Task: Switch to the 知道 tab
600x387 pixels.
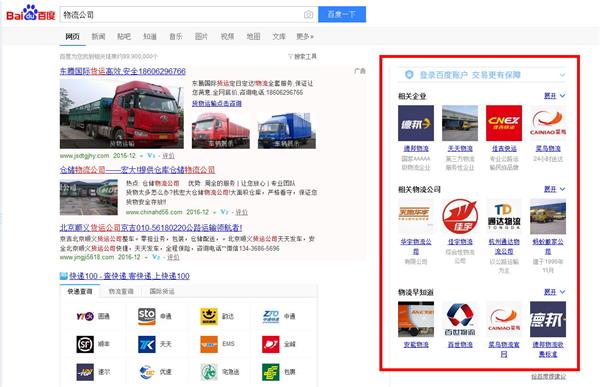Action: click(150, 36)
